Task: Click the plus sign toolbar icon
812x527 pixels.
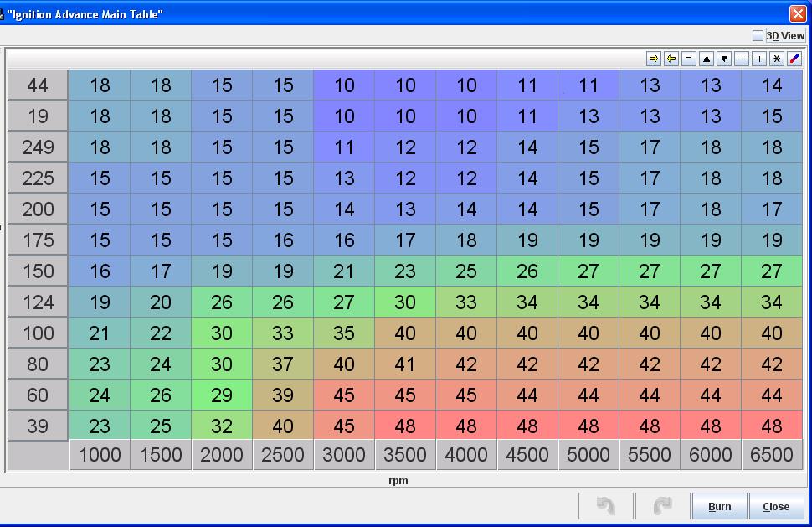Action: (x=759, y=59)
